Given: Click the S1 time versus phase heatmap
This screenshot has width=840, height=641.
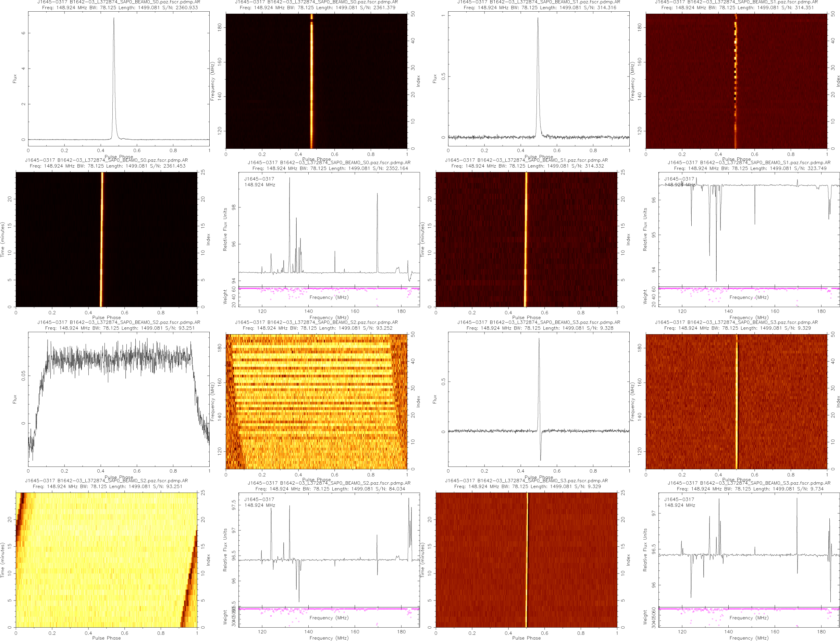Looking at the screenshot, I should (x=526, y=239).
